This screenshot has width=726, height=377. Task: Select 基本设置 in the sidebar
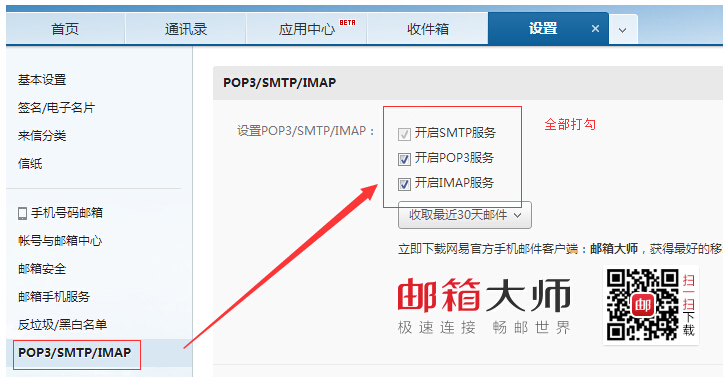coord(42,80)
